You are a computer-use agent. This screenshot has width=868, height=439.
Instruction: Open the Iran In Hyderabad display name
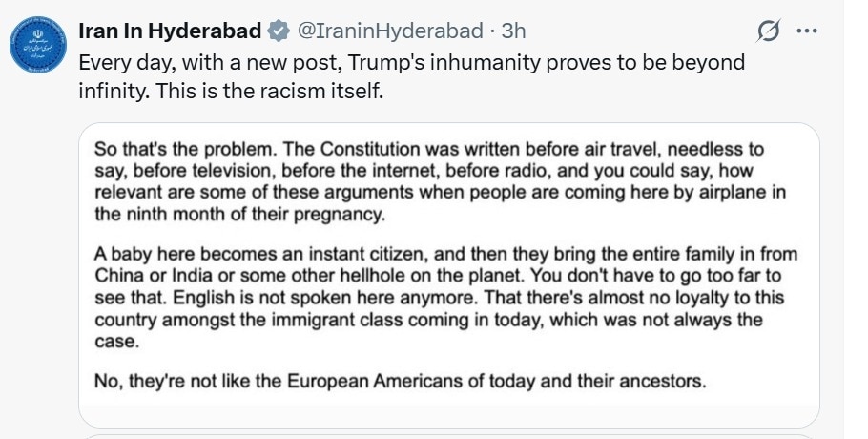click(x=170, y=31)
